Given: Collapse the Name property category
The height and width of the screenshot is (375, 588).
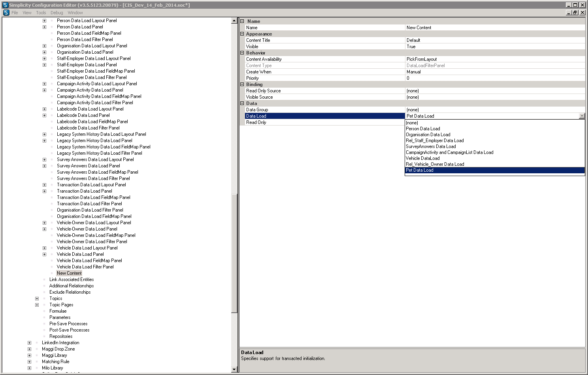Looking at the screenshot, I should pos(242,21).
